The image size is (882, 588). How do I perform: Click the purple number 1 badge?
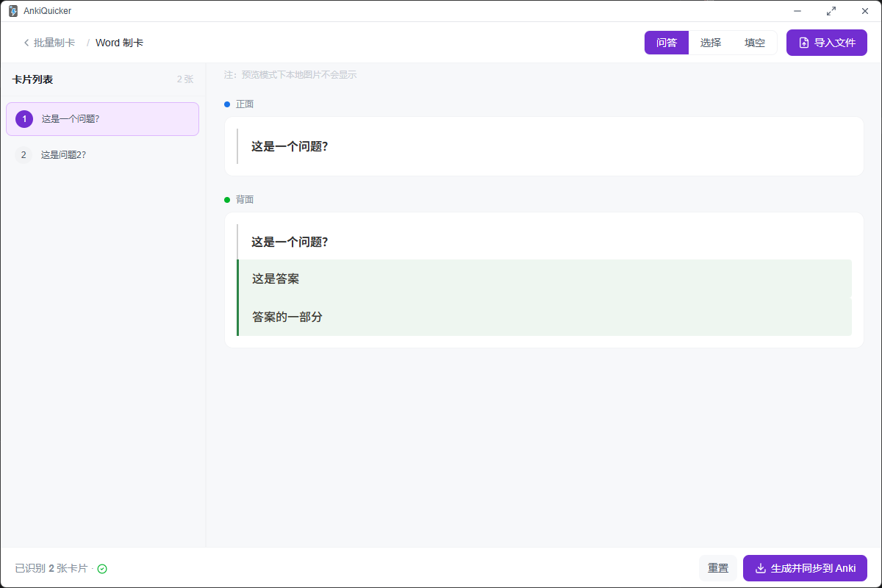pyautogui.click(x=24, y=119)
